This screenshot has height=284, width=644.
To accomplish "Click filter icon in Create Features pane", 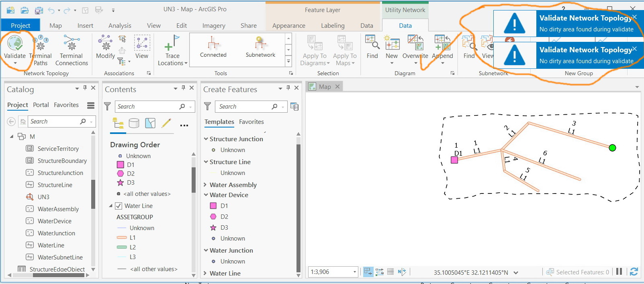I will [207, 106].
